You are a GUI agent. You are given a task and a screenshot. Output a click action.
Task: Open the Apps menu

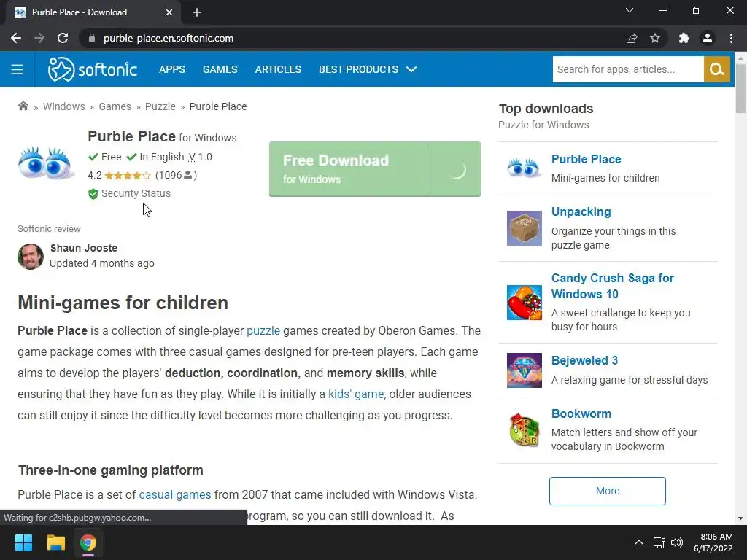click(172, 69)
